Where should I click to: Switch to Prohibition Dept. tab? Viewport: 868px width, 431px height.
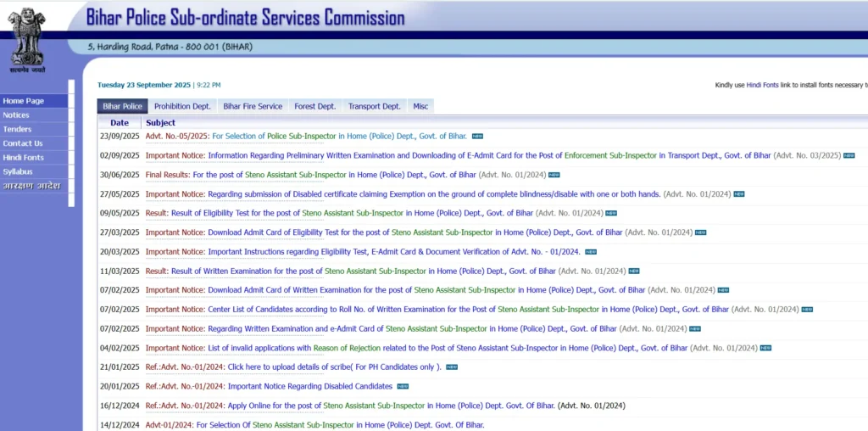182,106
